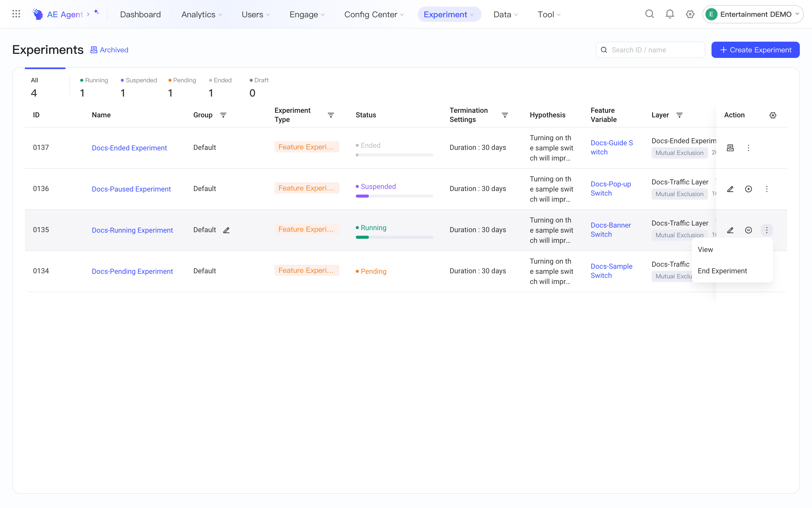Go to the Dashboard menu
812x508 pixels.
[x=140, y=14]
